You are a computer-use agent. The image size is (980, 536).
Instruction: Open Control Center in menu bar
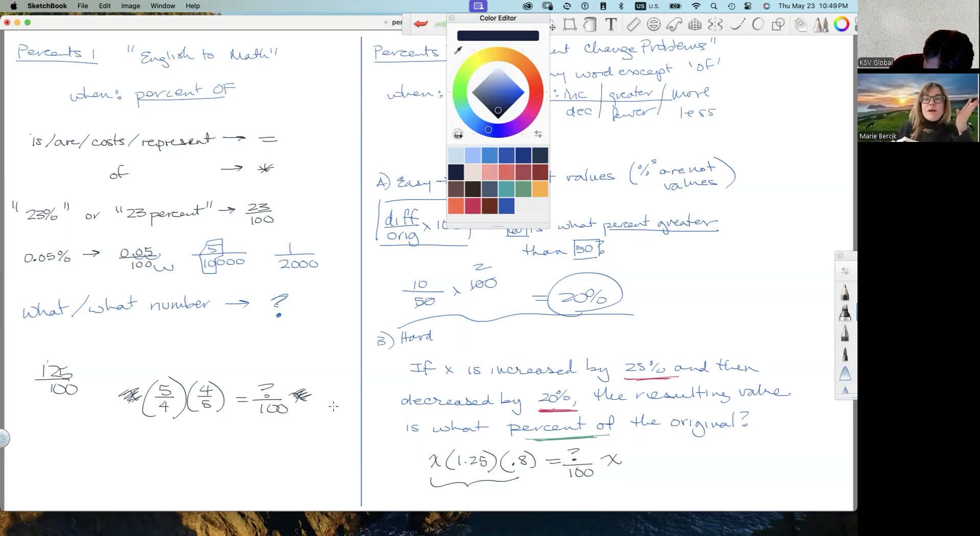[748, 6]
